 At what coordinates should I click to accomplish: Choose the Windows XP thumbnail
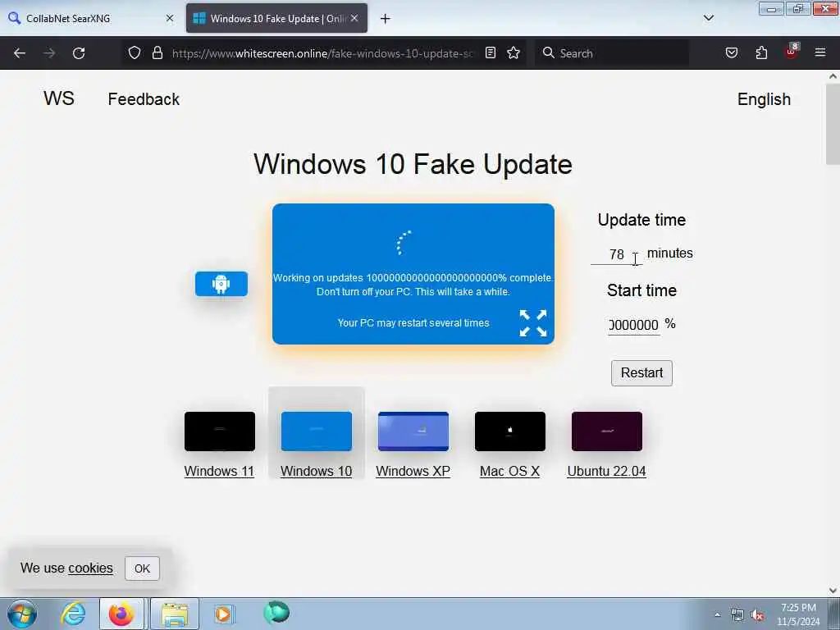coord(413,431)
